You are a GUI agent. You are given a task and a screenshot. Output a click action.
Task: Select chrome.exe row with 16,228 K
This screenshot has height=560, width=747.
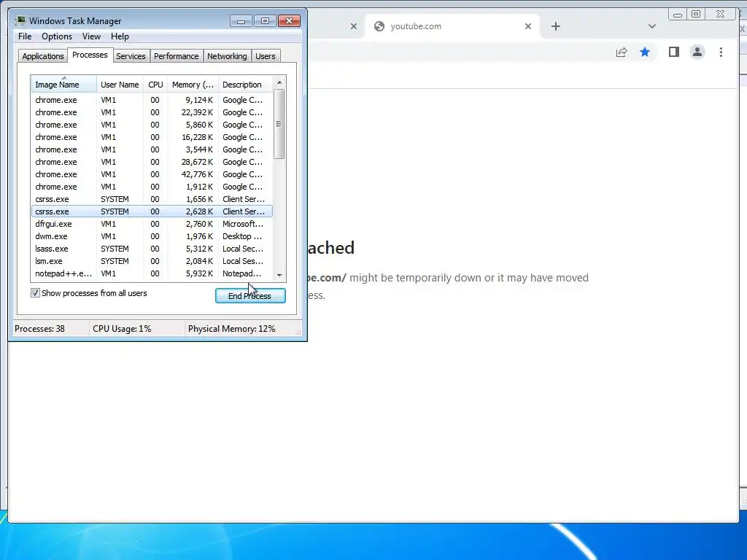coord(152,137)
